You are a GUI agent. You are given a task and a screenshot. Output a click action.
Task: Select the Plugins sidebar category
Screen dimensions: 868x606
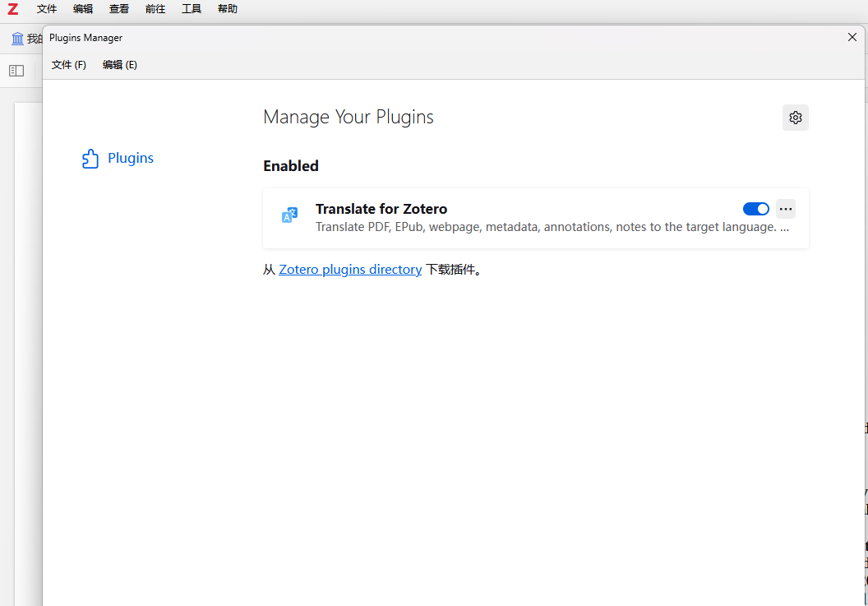(118, 159)
